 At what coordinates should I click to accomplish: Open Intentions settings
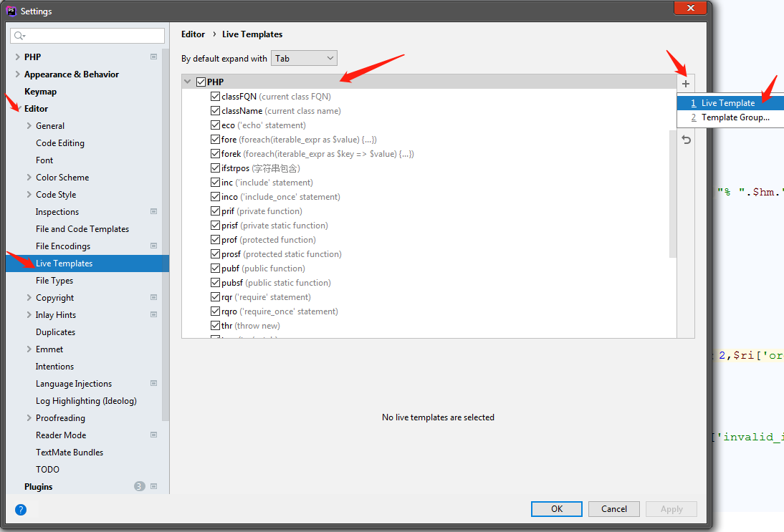54,367
